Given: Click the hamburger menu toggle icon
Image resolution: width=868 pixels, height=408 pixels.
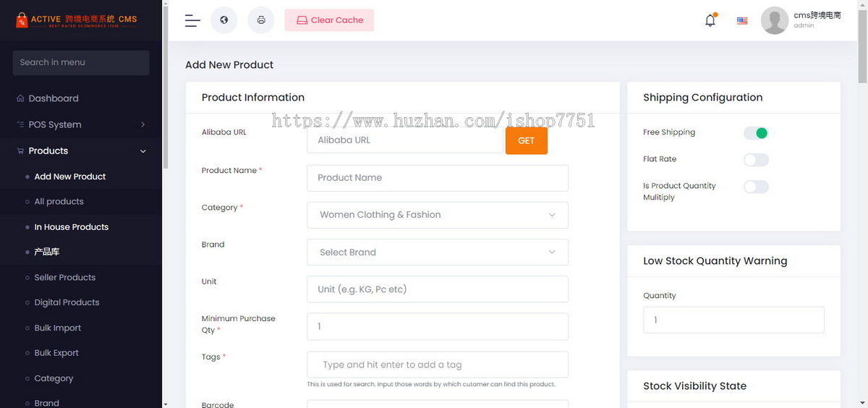Looking at the screenshot, I should click(192, 20).
